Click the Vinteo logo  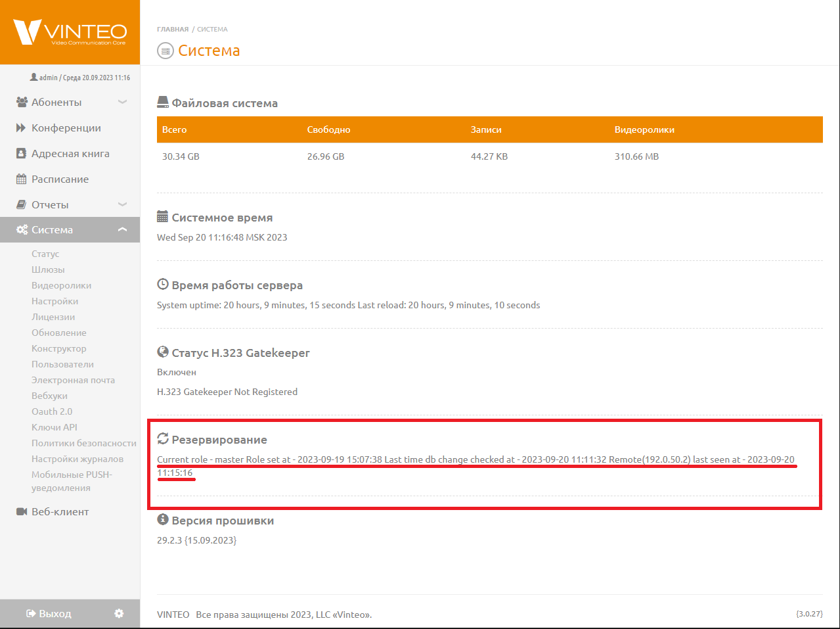(x=70, y=32)
